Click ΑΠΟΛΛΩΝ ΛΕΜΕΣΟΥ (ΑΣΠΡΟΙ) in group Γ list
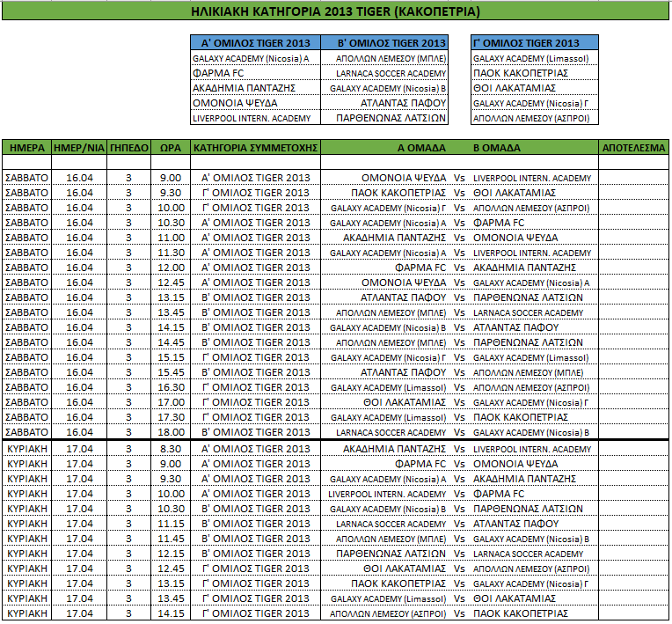Screen dimensions: 672x624 [531, 118]
